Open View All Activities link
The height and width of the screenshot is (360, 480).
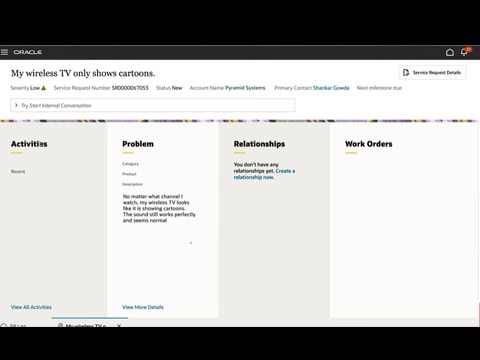pyautogui.click(x=31, y=307)
